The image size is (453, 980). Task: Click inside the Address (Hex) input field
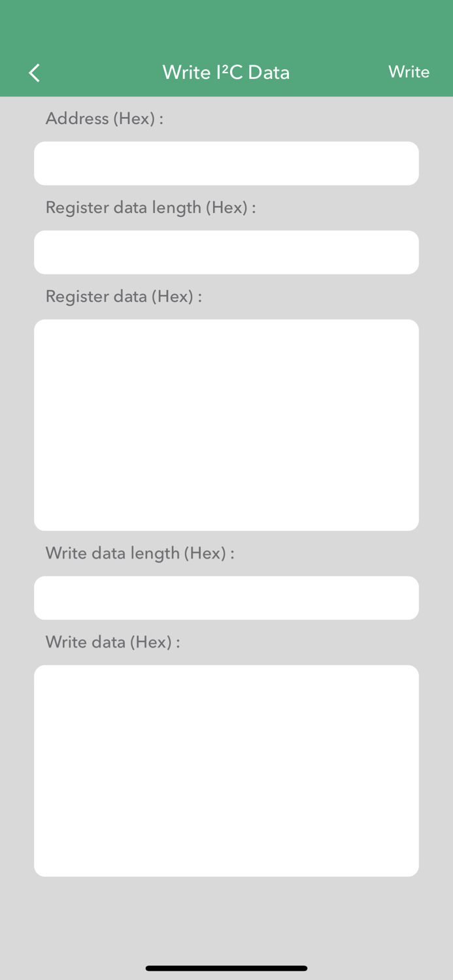pyautogui.click(x=226, y=163)
